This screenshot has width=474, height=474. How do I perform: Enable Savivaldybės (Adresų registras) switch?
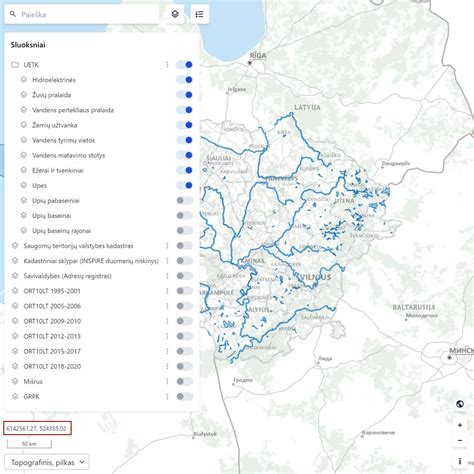pos(185,276)
